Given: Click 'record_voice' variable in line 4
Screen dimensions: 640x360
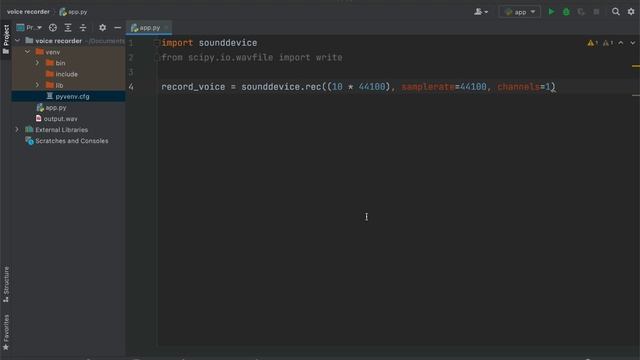Looking at the screenshot, I should click(x=193, y=87).
